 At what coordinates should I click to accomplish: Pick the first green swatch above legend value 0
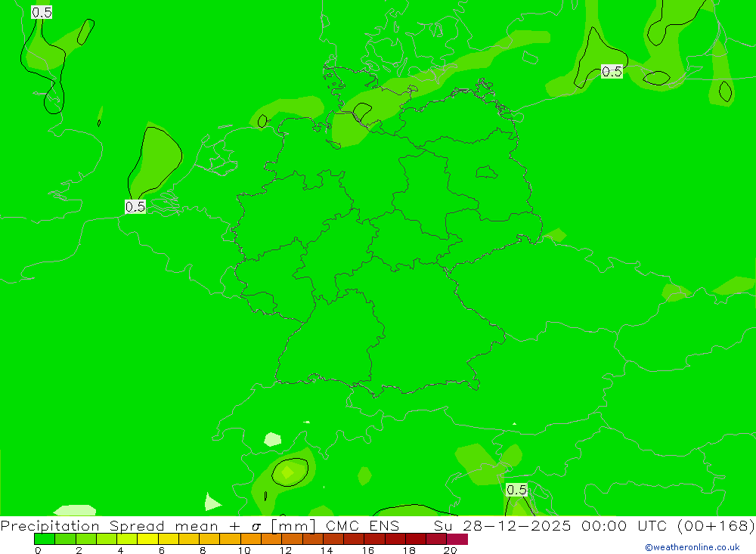[45, 539]
